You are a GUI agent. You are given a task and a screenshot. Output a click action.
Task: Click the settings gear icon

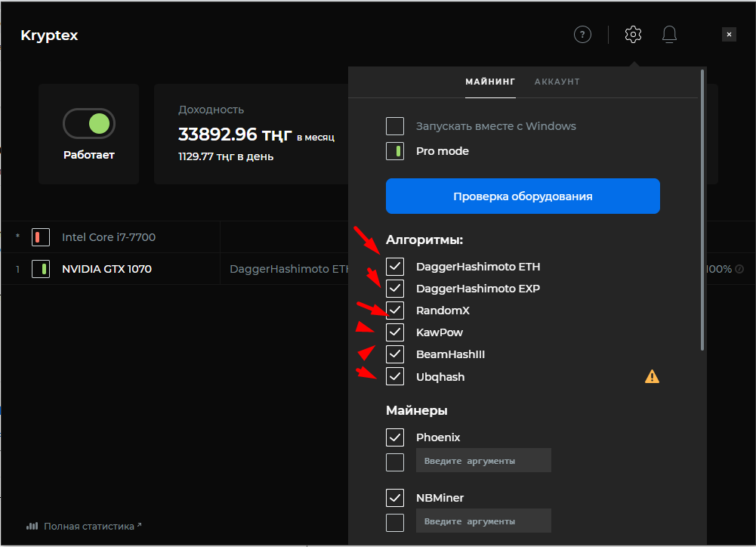tap(633, 34)
